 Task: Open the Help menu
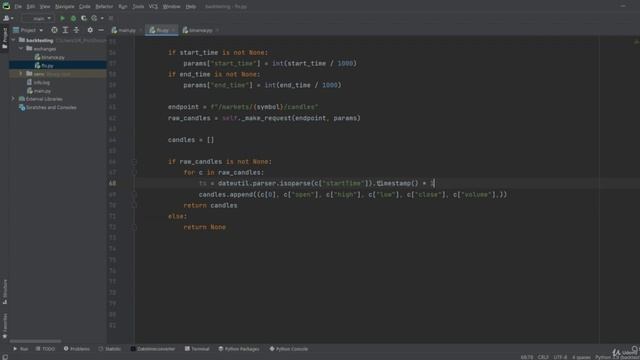point(191,7)
